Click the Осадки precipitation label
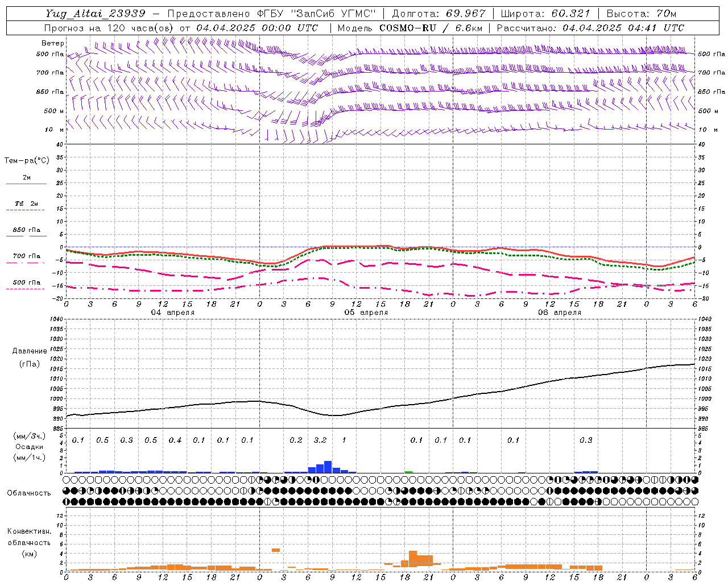728x582 pixels. coord(29,447)
